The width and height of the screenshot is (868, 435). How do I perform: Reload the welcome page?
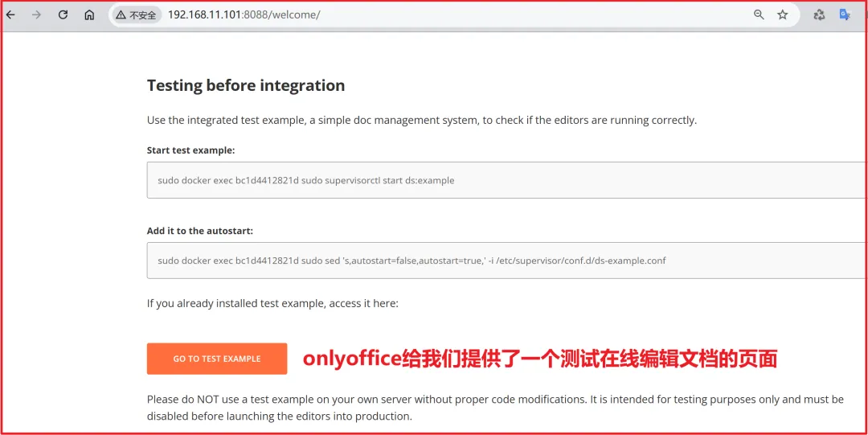point(63,15)
